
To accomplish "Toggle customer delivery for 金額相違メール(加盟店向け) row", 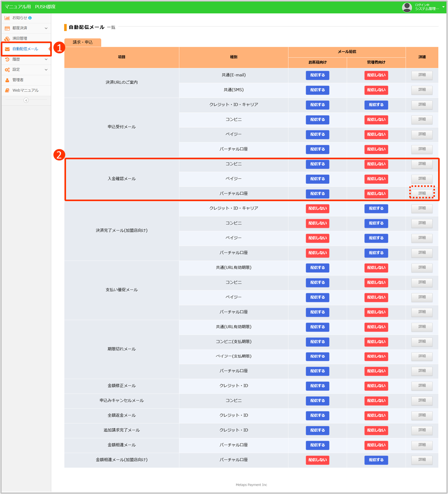I will pos(318,460).
